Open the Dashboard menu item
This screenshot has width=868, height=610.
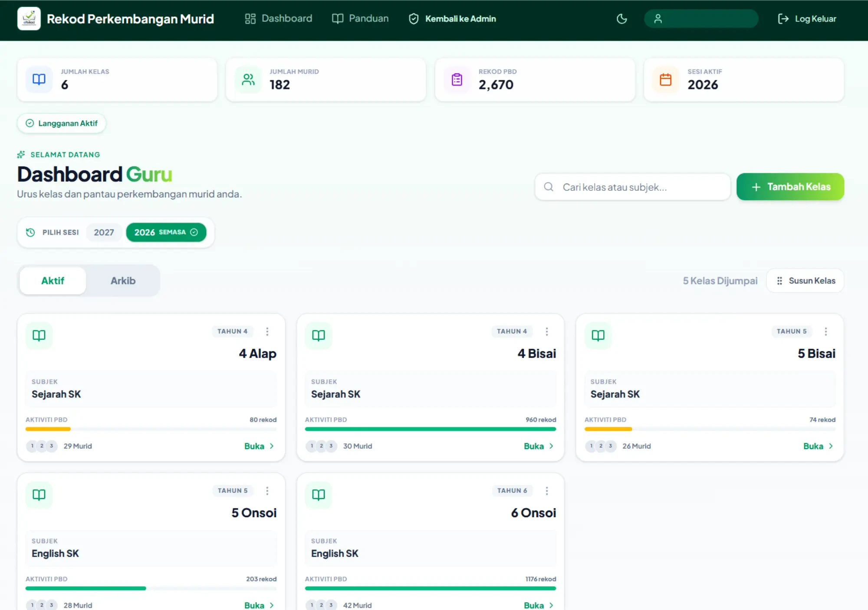click(279, 19)
